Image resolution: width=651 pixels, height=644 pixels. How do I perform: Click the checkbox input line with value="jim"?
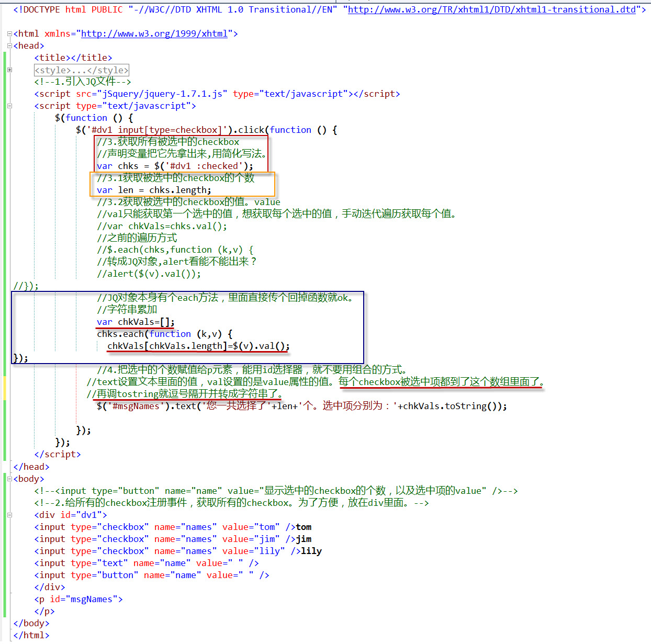[173, 539]
